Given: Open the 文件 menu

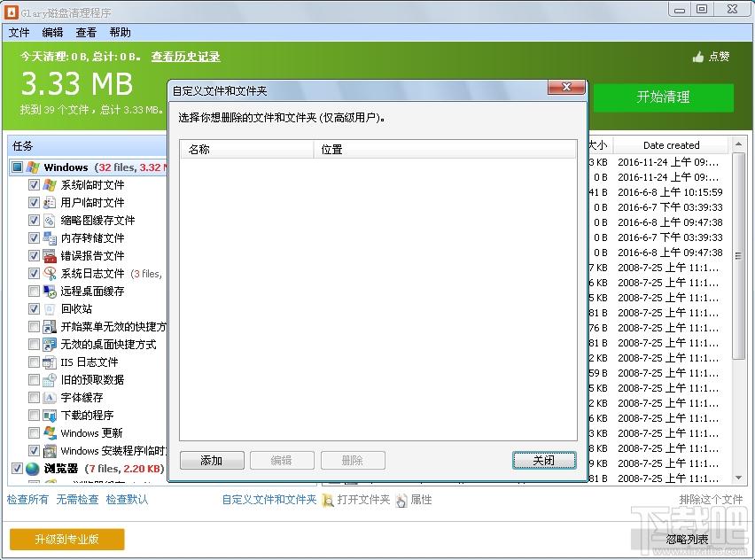Looking at the screenshot, I should 19,32.
